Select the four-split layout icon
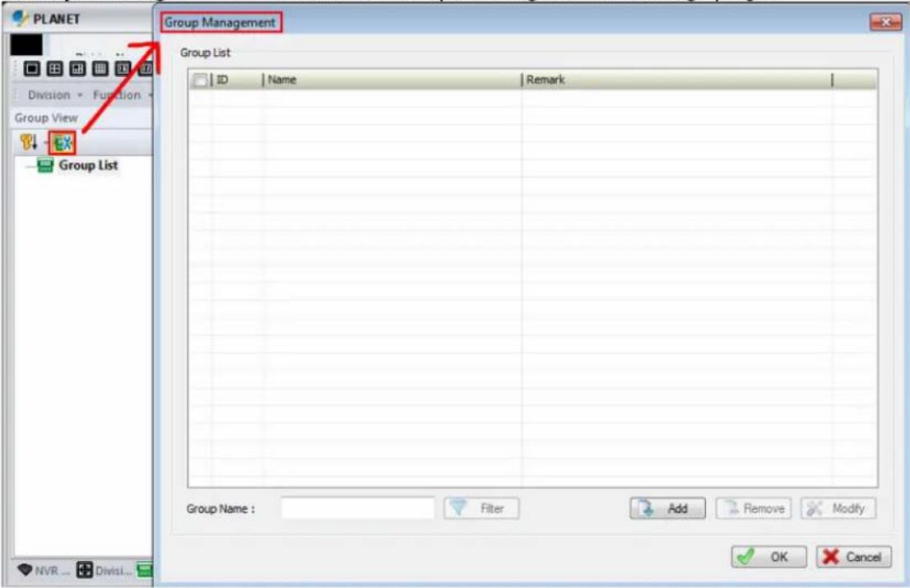The height and width of the screenshot is (588, 910). [54, 69]
